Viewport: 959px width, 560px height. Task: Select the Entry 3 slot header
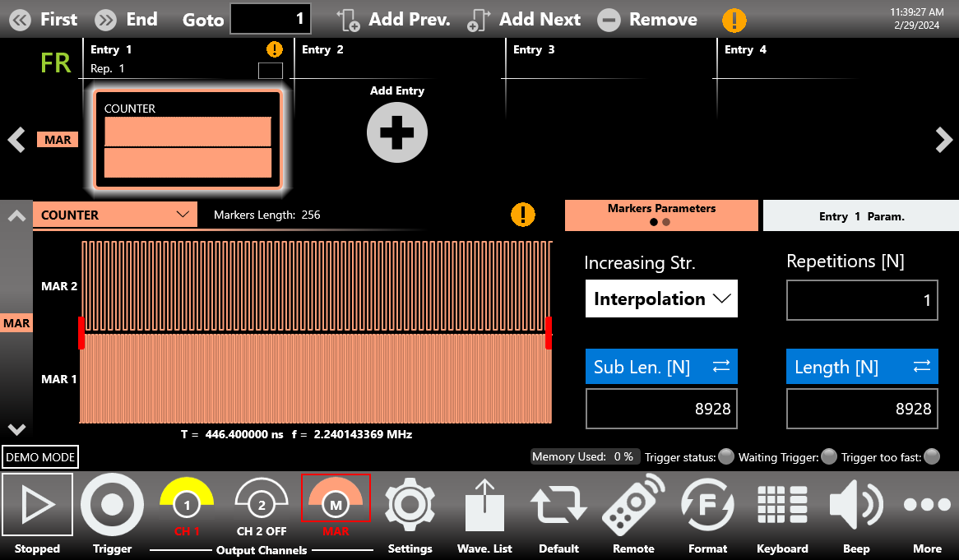point(534,49)
